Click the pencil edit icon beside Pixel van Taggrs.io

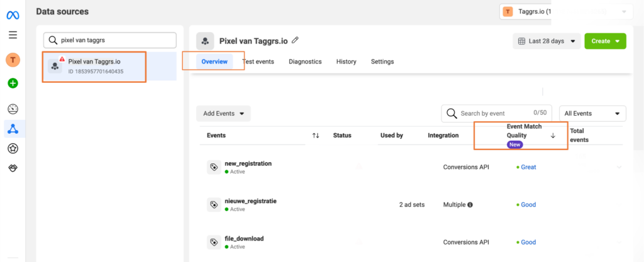295,40
